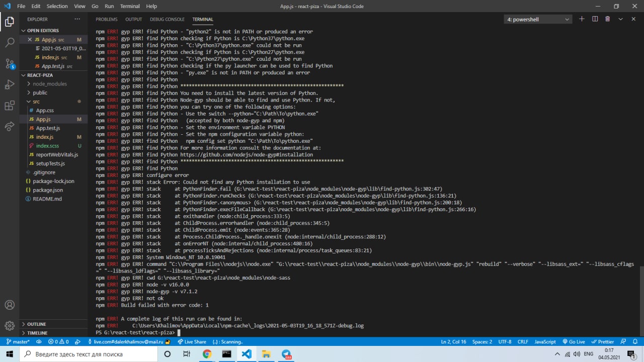Open package-lock.json file

tap(53, 181)
